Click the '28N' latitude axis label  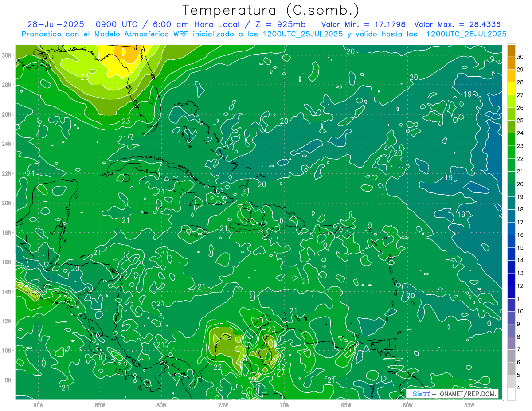6,85
